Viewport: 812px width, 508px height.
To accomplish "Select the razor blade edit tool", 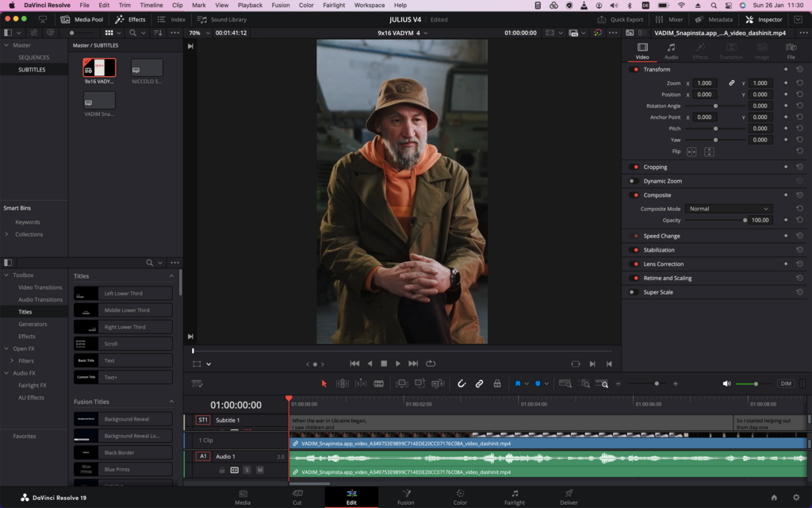I will pos(379,383).
